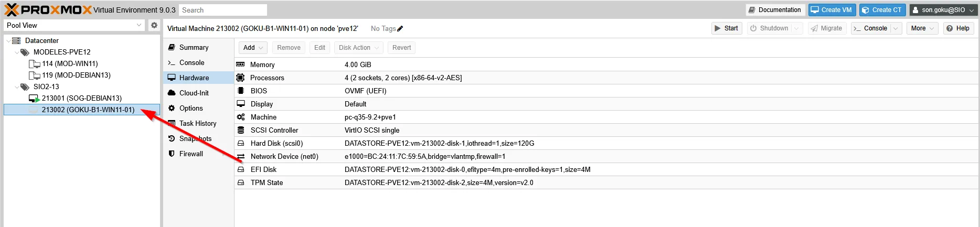980x227 pixels.
Task: Click the pencil icon to edit tags
Action: click(400, 29)
